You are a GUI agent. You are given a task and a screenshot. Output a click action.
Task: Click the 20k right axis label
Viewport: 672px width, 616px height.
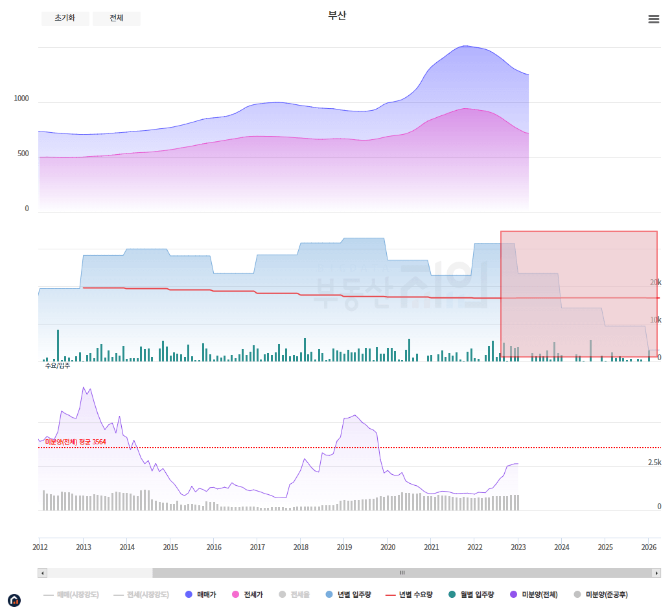coord(656,282)
